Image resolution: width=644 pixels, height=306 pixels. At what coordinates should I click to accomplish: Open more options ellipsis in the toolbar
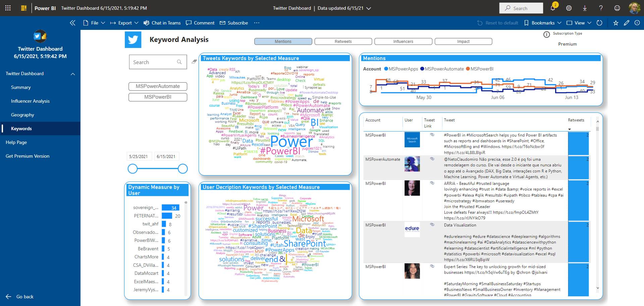point(257,23)
